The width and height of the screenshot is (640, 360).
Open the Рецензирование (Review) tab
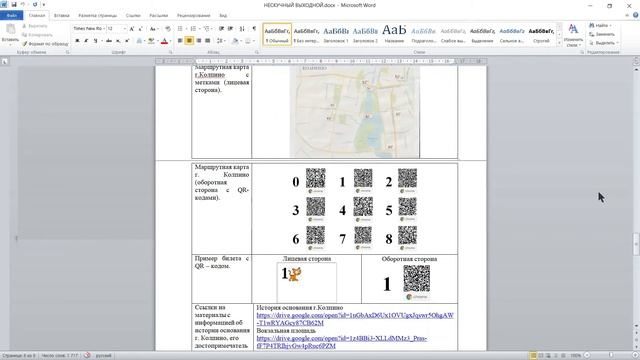click(x=193, y=16)
